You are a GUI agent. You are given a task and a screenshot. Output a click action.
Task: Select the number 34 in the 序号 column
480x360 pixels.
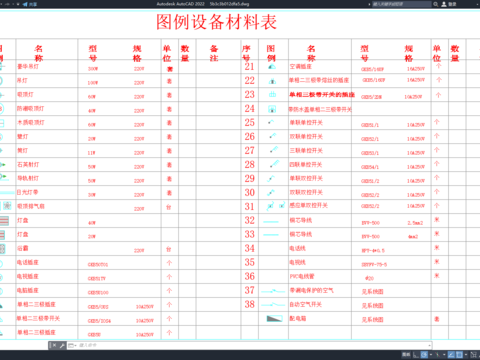pos(249,248)
